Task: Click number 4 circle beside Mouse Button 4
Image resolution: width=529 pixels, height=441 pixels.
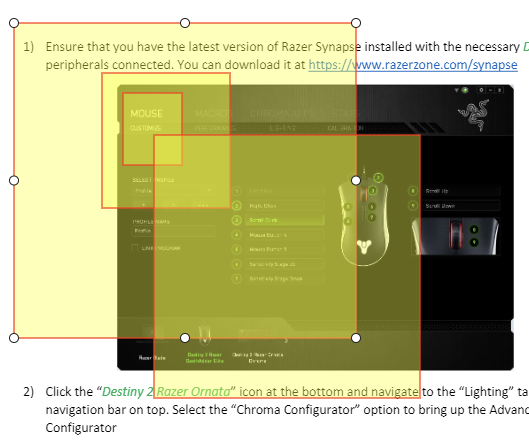Action: click(x=236, y=235)
